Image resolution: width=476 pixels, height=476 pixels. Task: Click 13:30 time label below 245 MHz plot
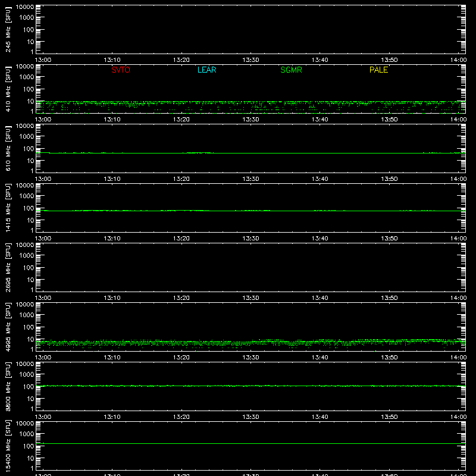point(250,60)
